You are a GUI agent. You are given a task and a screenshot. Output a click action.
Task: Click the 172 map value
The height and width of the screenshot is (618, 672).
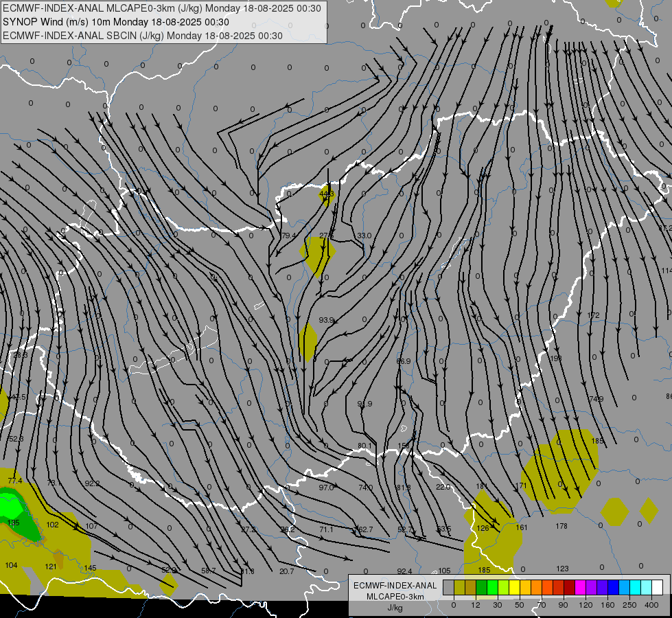point(593,315)
